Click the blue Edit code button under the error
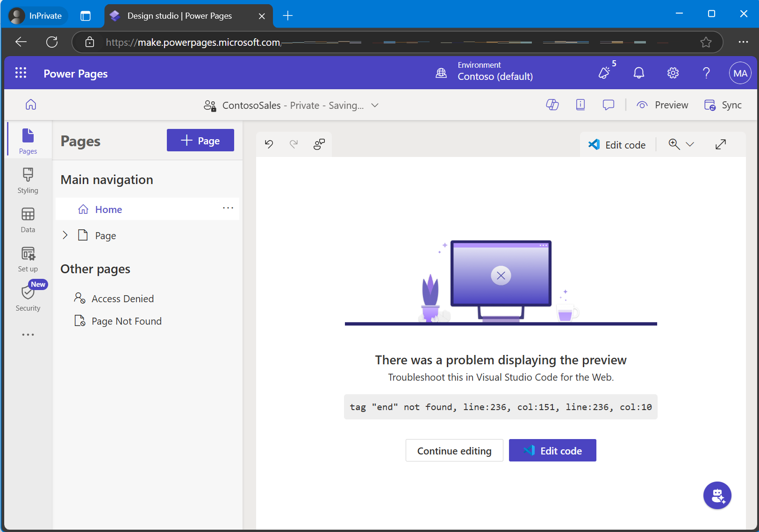The width and height of the screenshot is (759, 532). (x=552, y=450)
